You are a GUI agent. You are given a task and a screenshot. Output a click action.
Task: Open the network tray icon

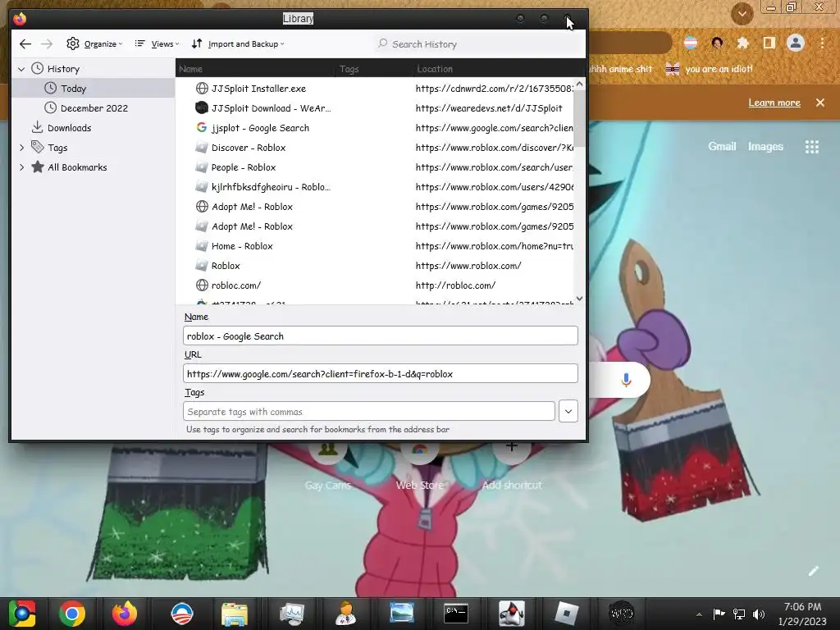click(x=739, y=614)
